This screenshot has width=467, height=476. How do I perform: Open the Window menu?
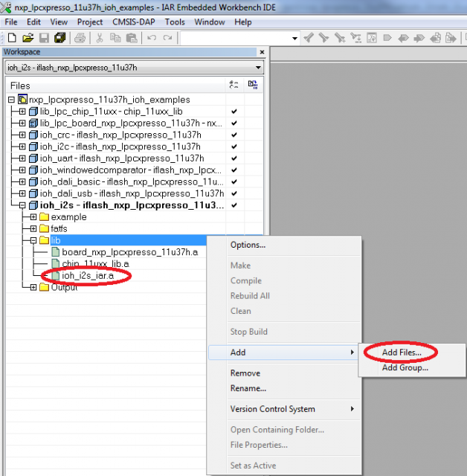pos(210,22)
